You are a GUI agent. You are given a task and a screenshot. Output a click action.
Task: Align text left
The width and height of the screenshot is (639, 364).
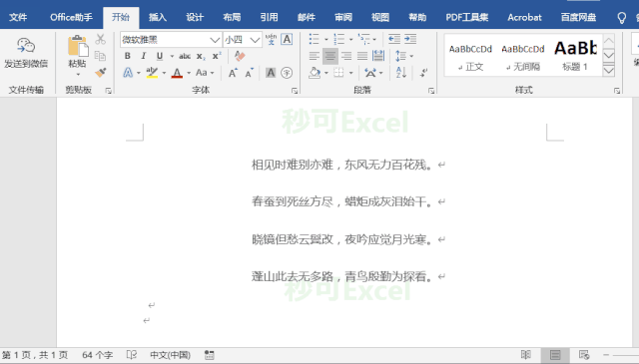pos(315,56)
